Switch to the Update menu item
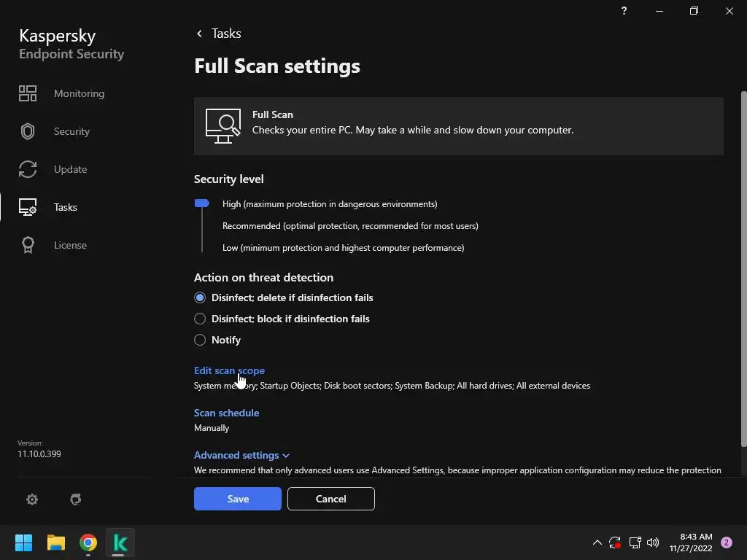The image size is (747, 560). tap(71, 169)
